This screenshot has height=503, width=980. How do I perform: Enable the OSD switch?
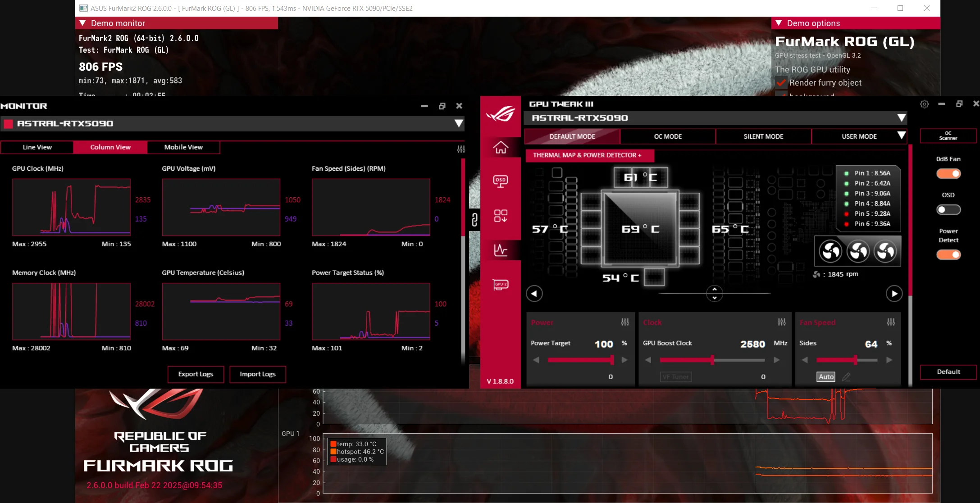point(948,210)
